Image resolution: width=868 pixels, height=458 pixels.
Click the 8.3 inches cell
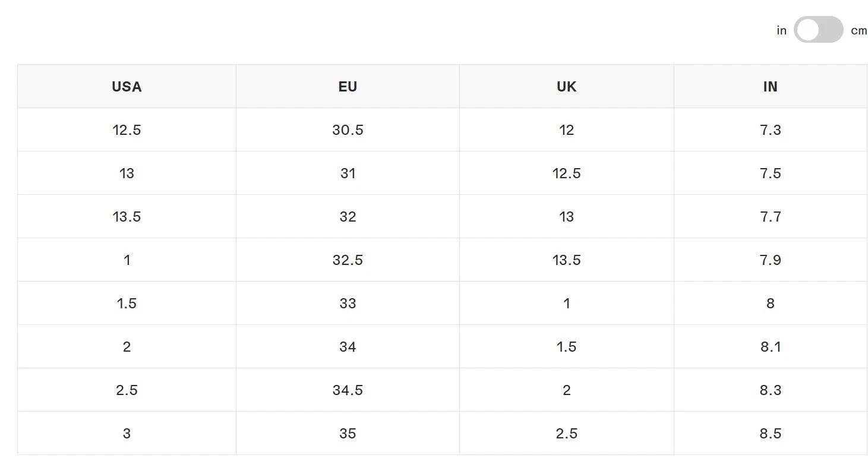tap(770, 390)
